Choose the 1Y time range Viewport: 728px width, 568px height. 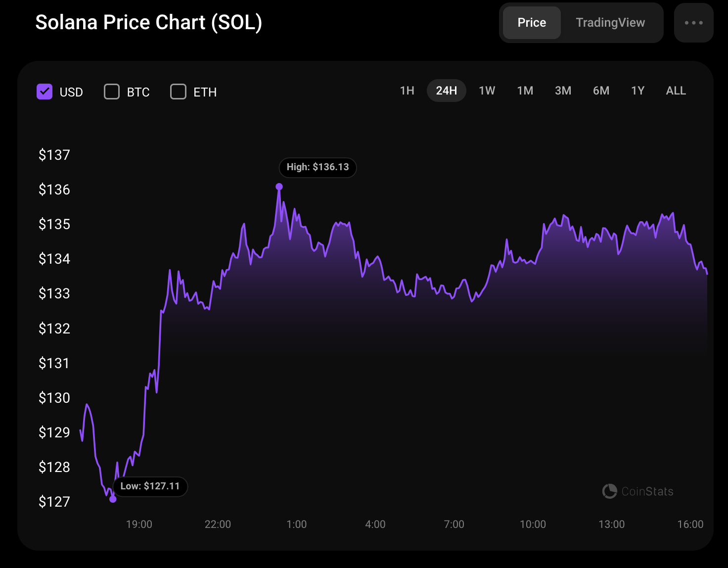coord(637,91)
